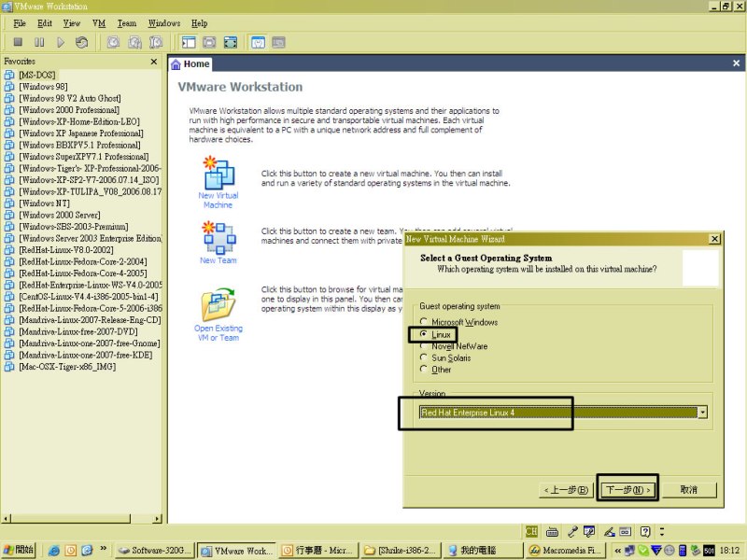Screen dimensions: 747x560
Task: Click the Power Off stop toolbar icon
Action: click(x=18, y=42)
